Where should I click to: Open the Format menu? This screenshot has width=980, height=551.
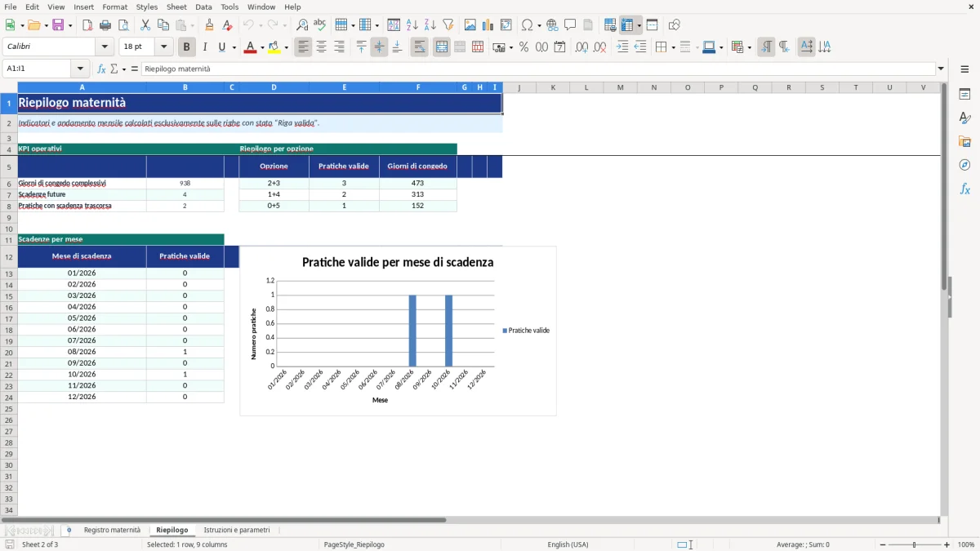(114, 7)
